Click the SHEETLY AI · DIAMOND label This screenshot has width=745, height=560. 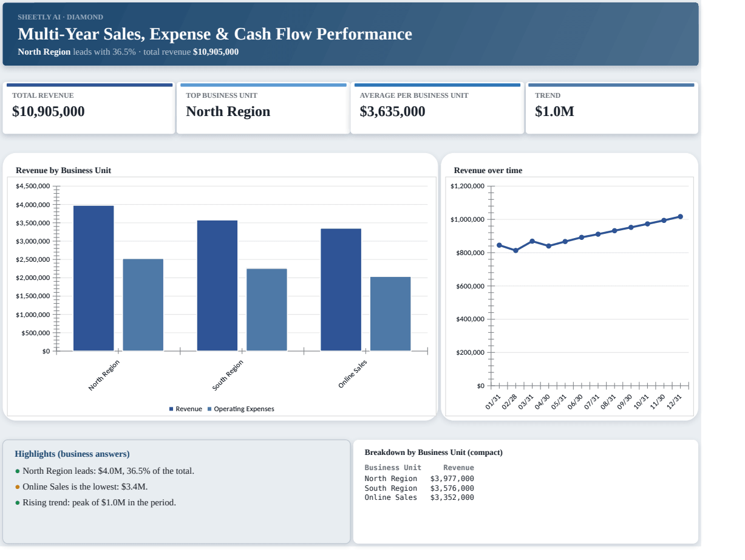click(x=61, y=17)
